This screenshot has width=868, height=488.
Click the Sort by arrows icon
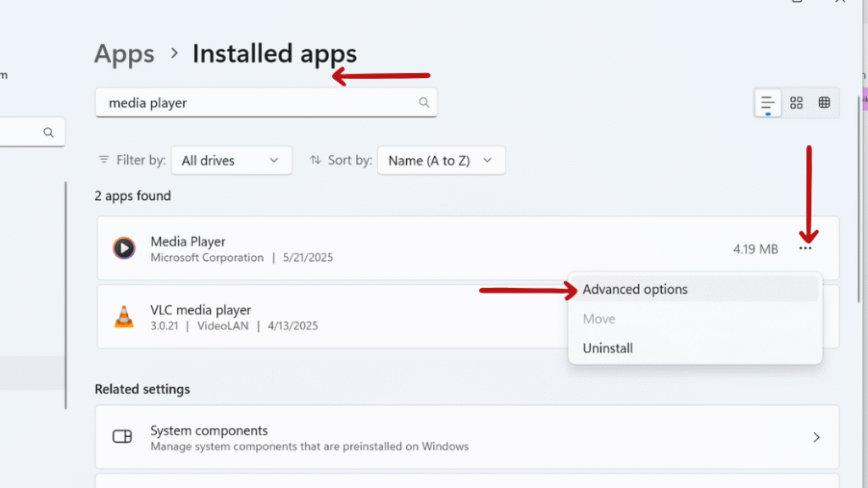pyautogui.click(x=315, y=160)
